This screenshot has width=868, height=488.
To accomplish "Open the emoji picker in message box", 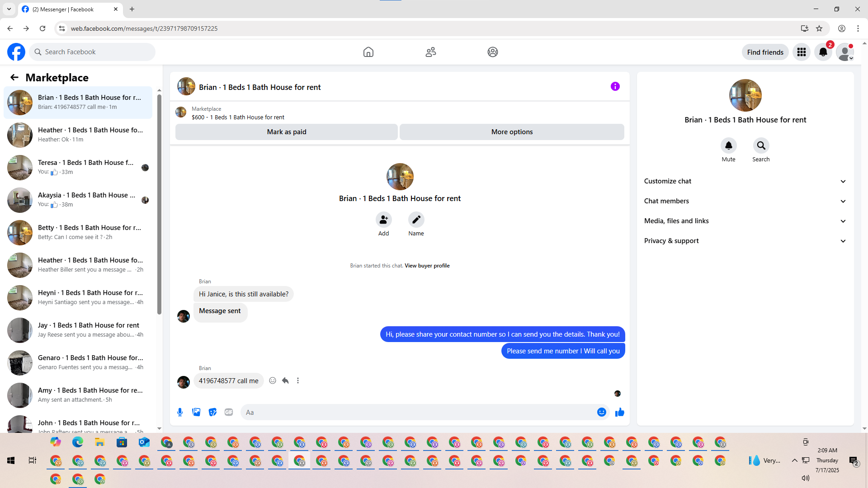I will click(x=601, y=412).
